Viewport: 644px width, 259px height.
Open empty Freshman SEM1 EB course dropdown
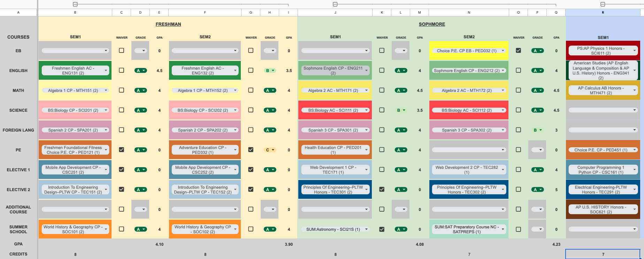tap(75, 51)
